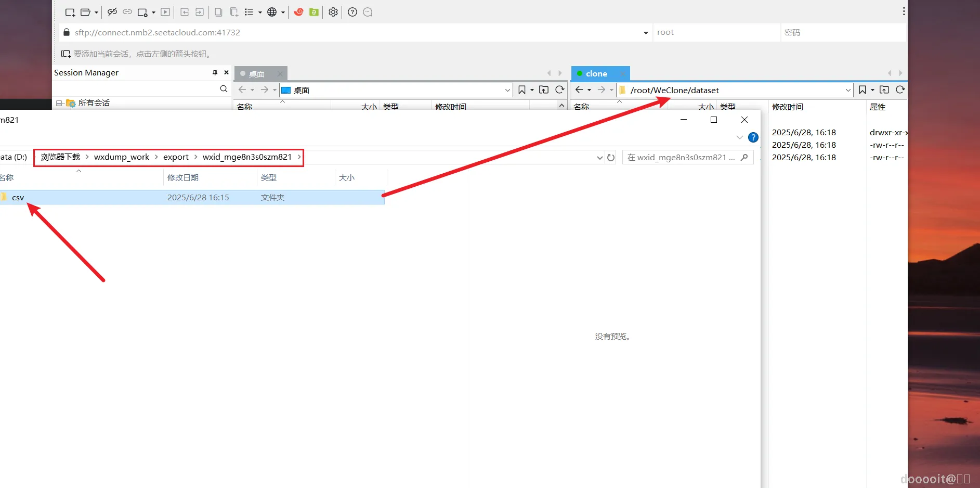
Task: Collapse the 所有会话 tree node
Action: [59, 103]
